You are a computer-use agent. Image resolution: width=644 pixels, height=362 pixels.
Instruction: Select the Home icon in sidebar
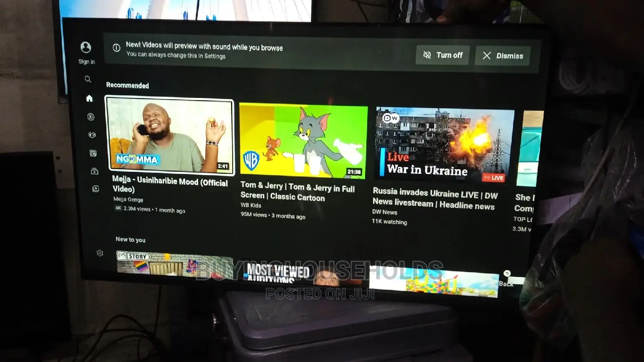pyautogui.click(x=89, y=98)
